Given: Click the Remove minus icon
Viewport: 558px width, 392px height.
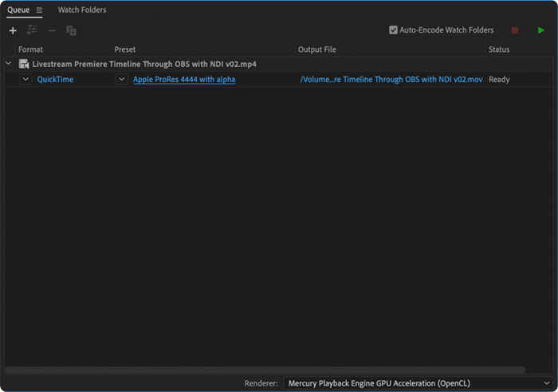Looking at the screenshot, I should coord(52,30).
